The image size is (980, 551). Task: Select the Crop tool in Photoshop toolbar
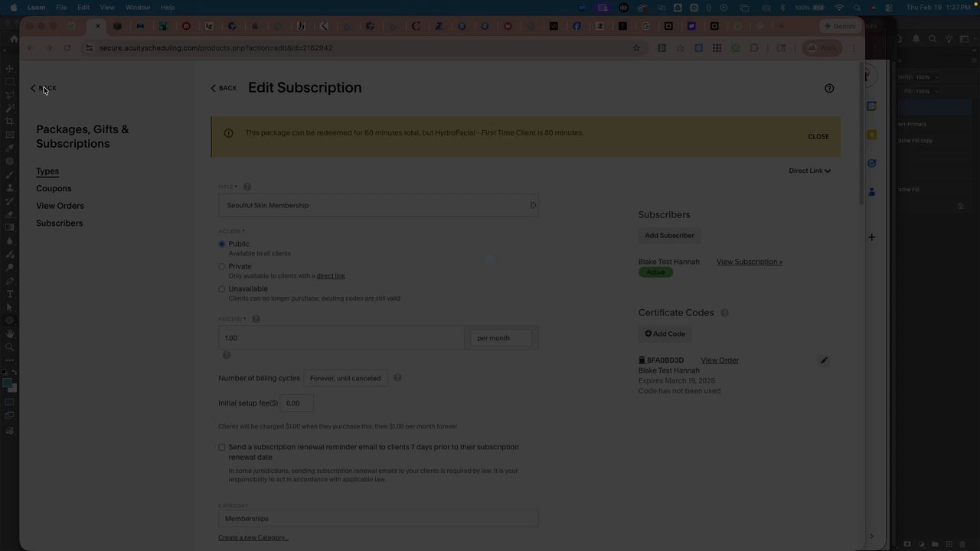[x=9, y=121]
